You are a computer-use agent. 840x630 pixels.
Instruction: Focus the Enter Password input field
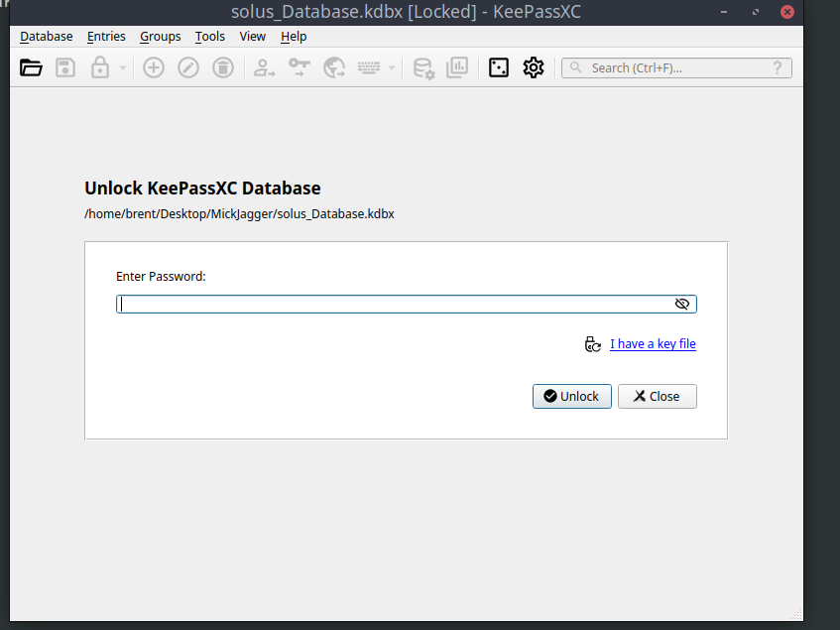[x=397, y=305]
